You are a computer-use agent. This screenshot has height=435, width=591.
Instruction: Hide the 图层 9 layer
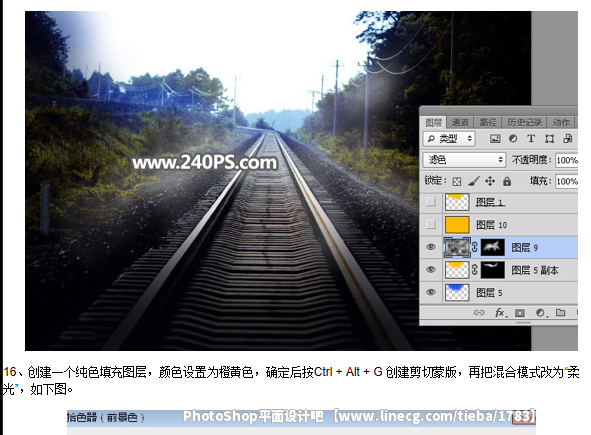click(x=430, y=247)
